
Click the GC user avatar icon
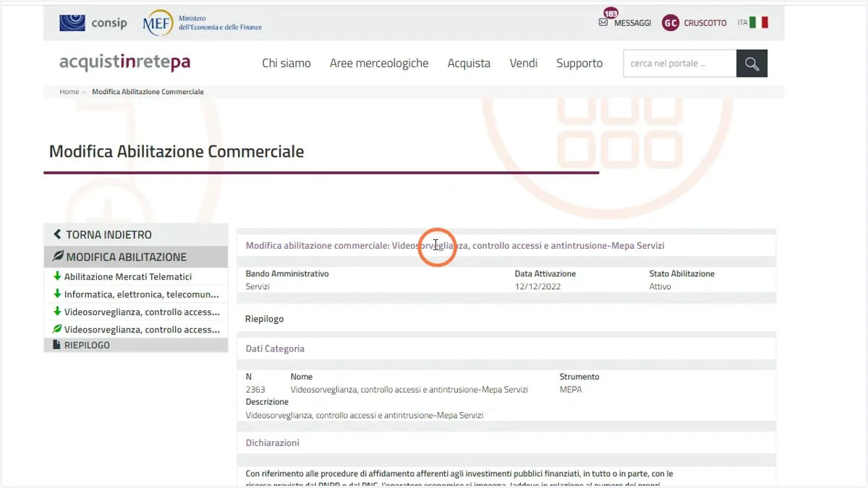point(671,22)
